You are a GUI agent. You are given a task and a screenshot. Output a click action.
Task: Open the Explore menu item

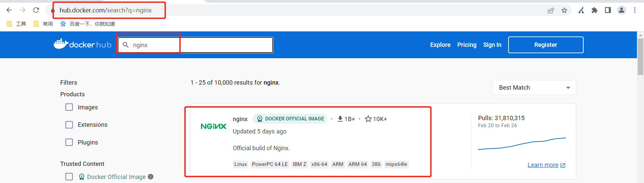440,45
